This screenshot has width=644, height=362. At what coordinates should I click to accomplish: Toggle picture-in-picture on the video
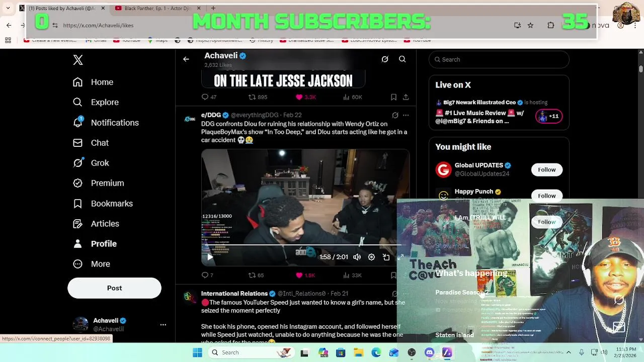[x=386, y=257]
